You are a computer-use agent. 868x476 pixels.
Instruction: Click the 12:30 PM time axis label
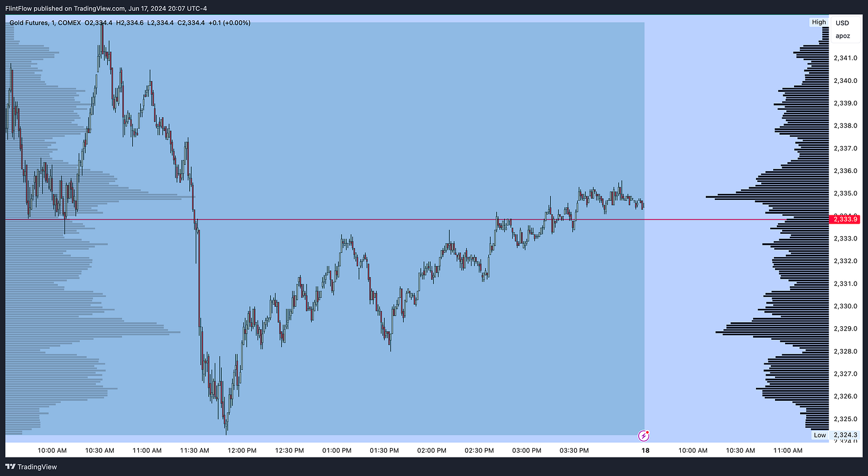(x=291, y=450)
